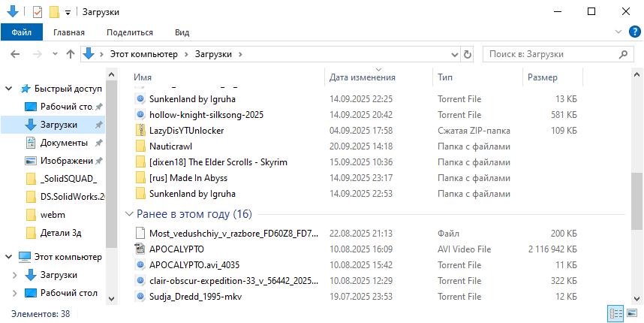The width and height of the screenshot is (644, 323).
Task: Open the 'Файл' menu tab
Action: click(x=22, y=32)
